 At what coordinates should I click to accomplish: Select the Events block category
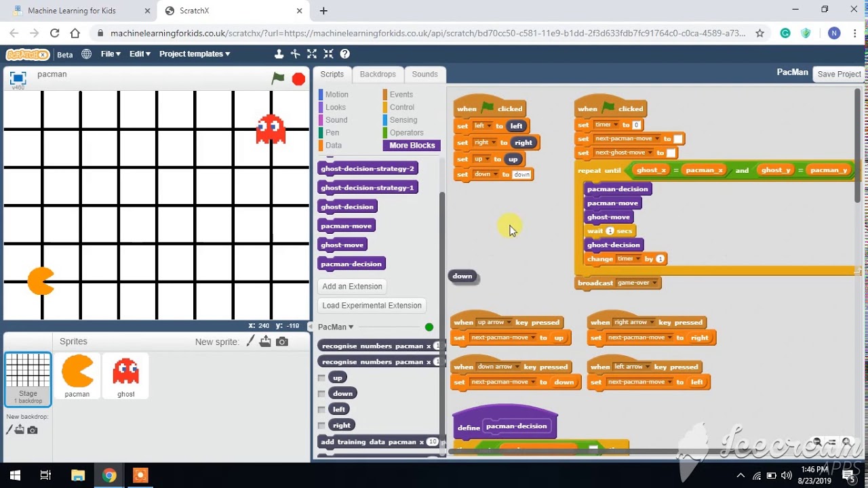(401, 95)
